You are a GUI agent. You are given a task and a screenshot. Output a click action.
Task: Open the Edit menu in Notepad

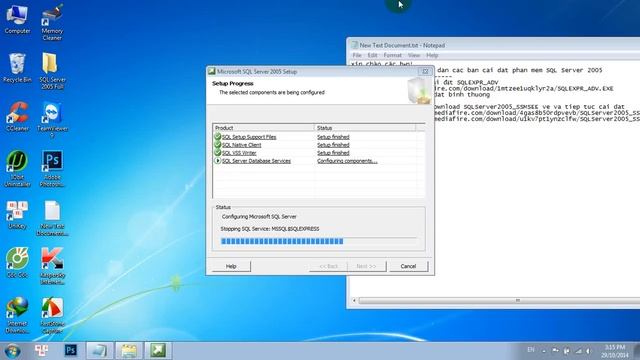point(372,55)
